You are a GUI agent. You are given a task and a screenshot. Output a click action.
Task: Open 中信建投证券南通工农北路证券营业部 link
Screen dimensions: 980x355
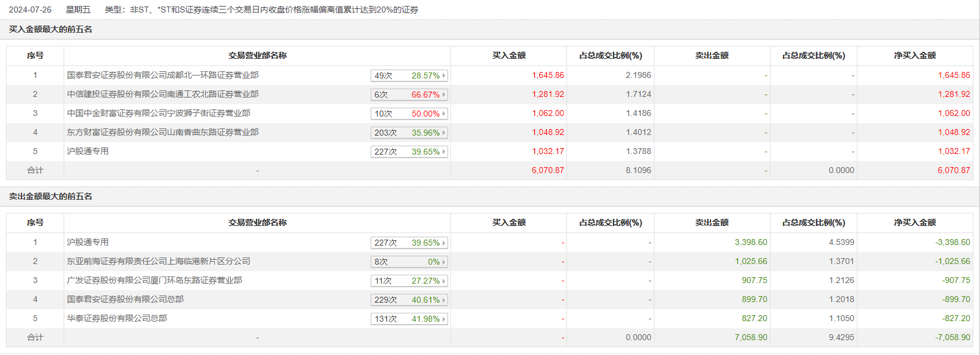tap(162, 94)
